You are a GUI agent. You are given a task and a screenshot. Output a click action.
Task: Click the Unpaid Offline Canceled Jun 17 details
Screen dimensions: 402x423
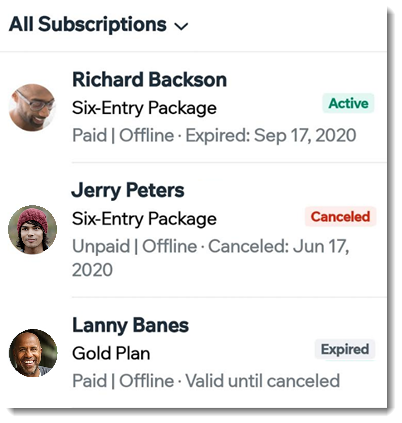coord(211,258)
